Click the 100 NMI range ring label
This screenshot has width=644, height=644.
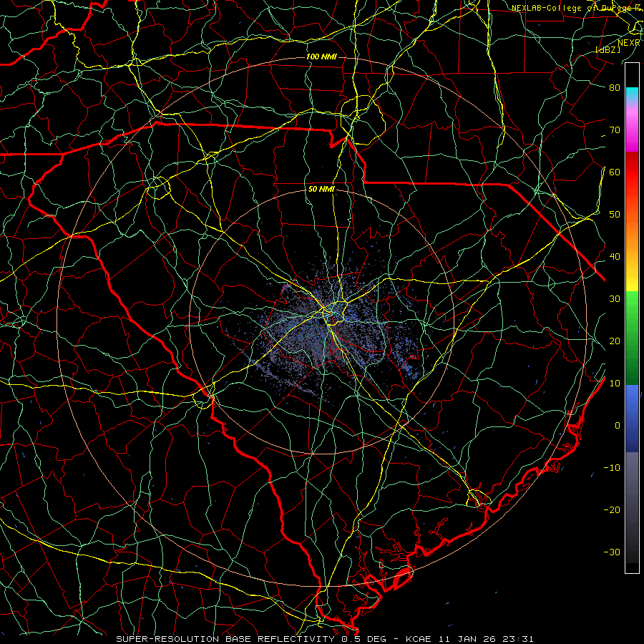pos(321,57)
